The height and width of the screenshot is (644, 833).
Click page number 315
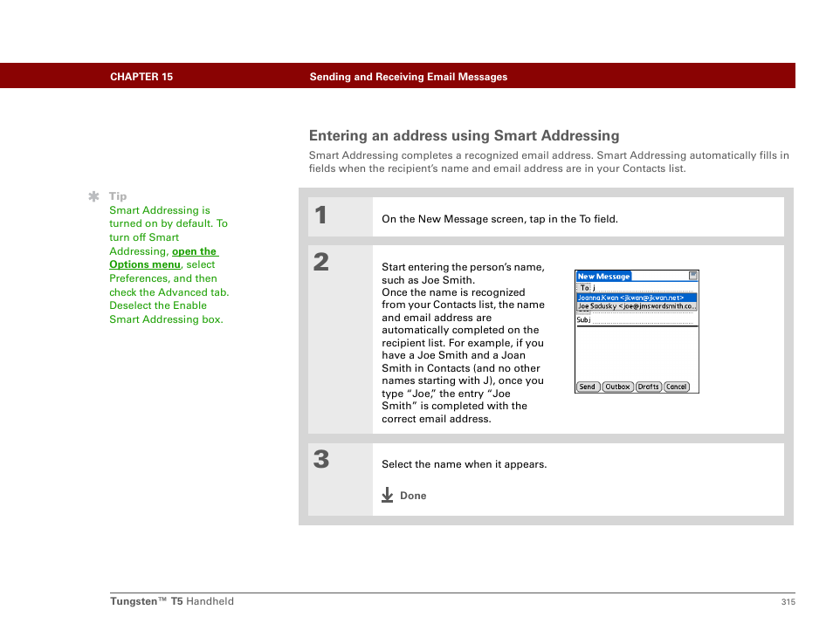[788, 601]
